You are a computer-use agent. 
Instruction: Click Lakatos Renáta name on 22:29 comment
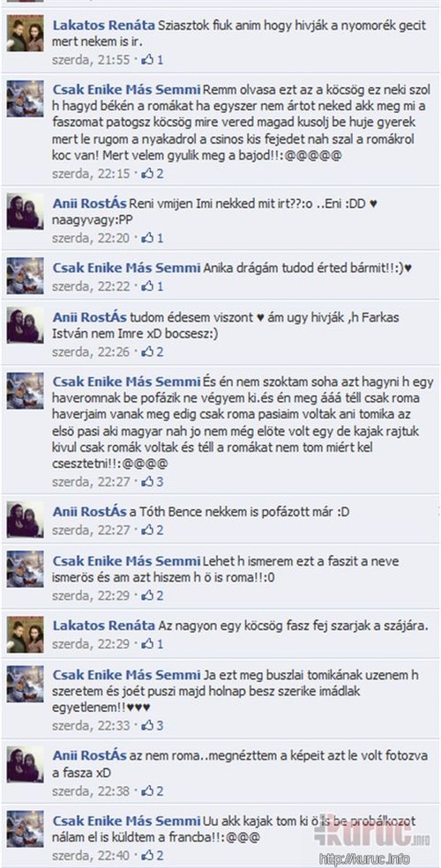103,626
